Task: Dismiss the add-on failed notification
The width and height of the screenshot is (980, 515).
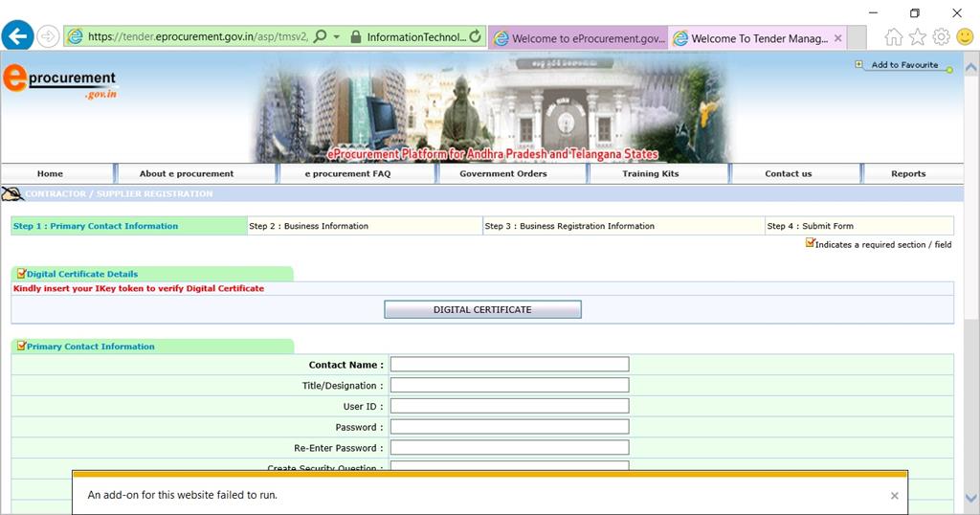Action: 895,496
